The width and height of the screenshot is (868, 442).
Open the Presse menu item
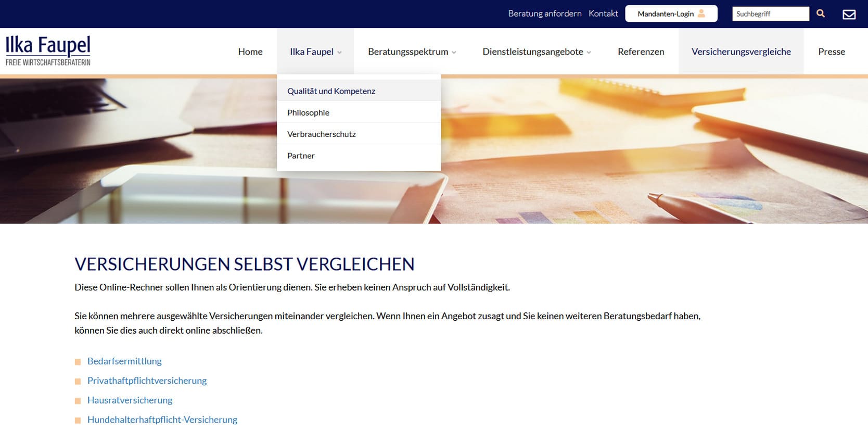(x=831, y=52)
